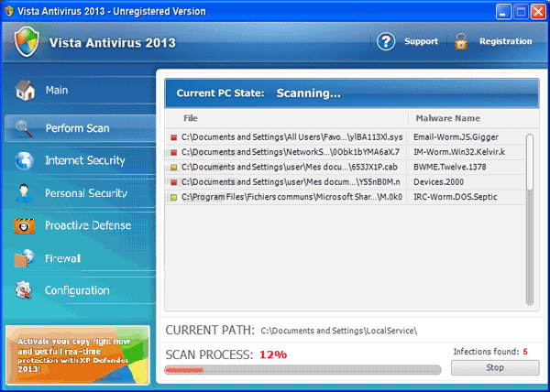Click the results list vertical scrollbar
550x392 pixels.
(x=530, y=219)
